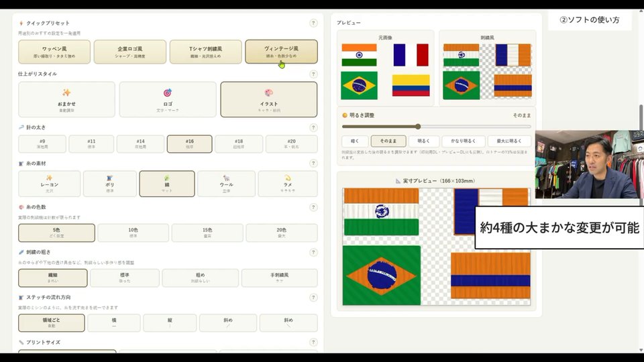The width and height of the screenshot is (644, 362).
Task: Choose needle size #20
Action: click(291, 143)
